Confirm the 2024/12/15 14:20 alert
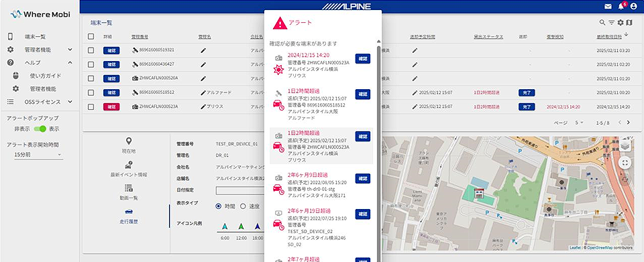The width and height of the screenshot is (644, 262). (363, 59)
